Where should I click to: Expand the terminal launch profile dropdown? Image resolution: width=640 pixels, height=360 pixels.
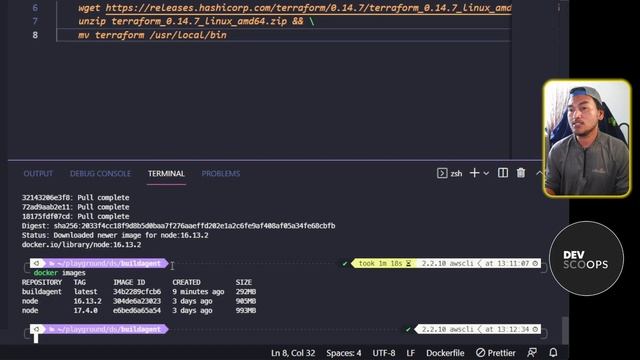tap(487, 173)
